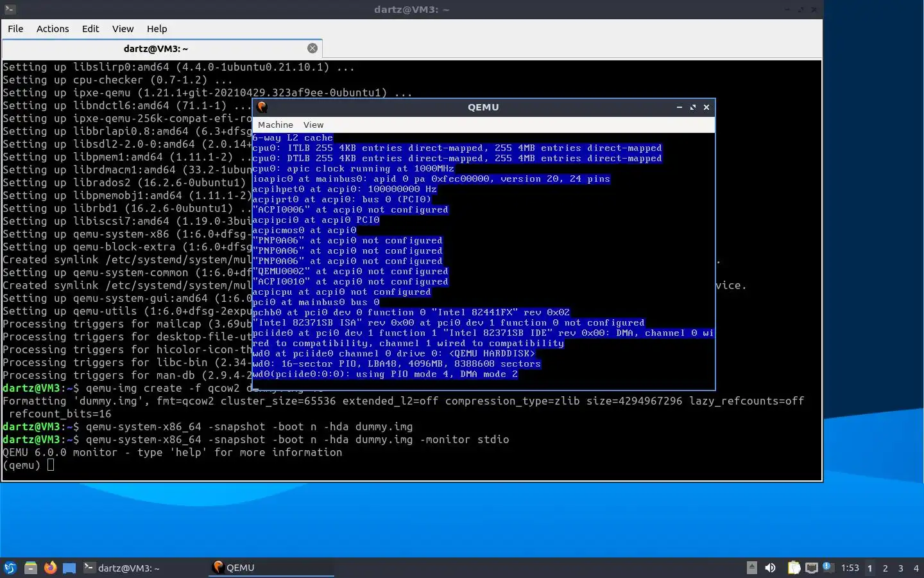Click 'wd0(pciide0:0:0): using PIO mode 4' line

[385, 374]
